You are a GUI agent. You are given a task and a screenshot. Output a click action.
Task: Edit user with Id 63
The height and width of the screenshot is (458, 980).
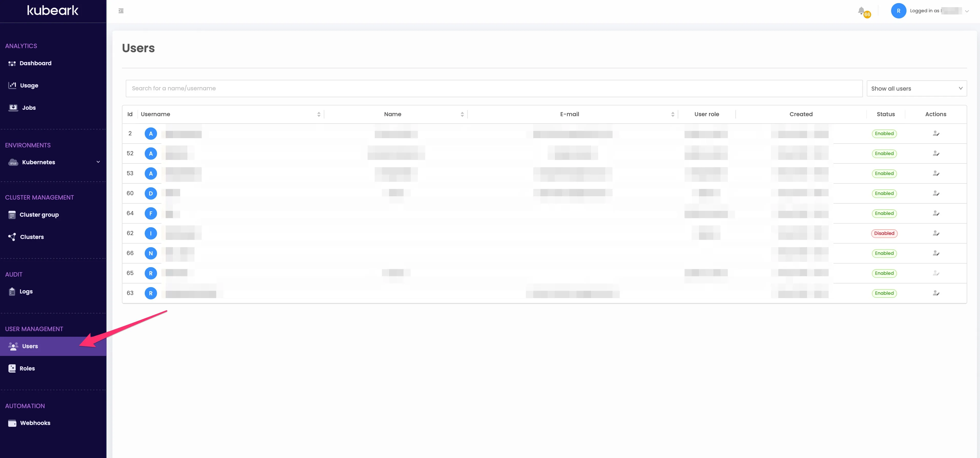tap(936, 293)
